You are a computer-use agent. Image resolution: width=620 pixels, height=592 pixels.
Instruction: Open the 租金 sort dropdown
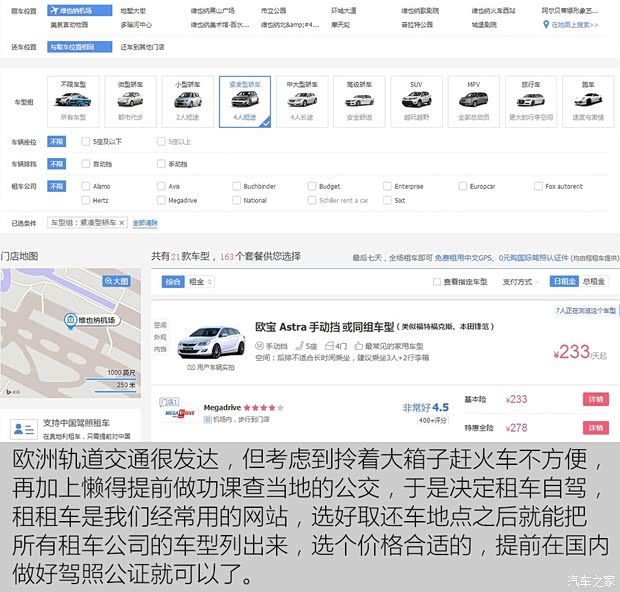tap(200, 282)
